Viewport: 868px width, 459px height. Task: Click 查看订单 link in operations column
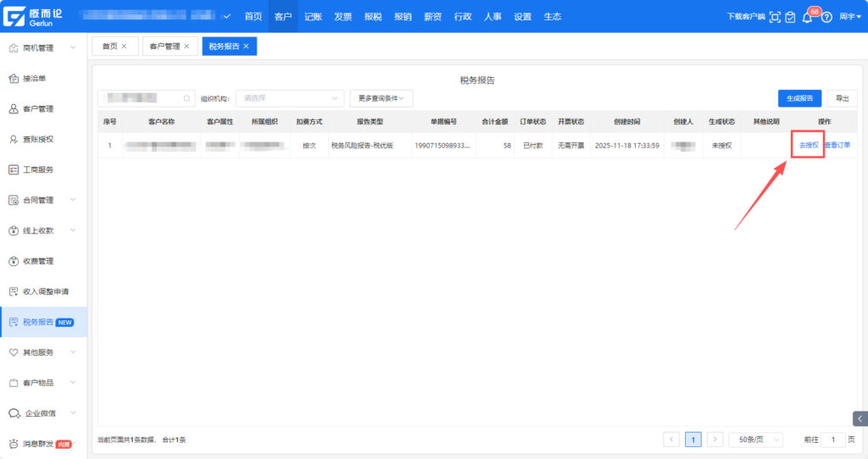837,145
